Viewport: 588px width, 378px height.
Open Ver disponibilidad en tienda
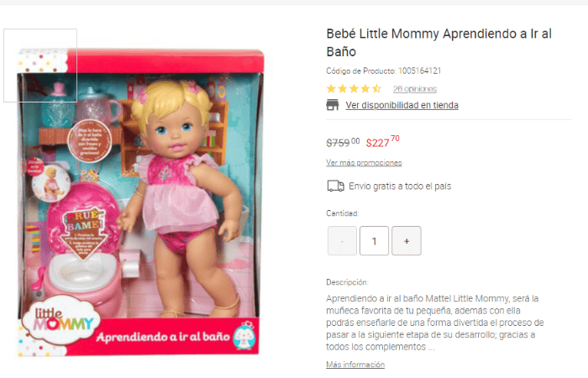click(402, 105)
